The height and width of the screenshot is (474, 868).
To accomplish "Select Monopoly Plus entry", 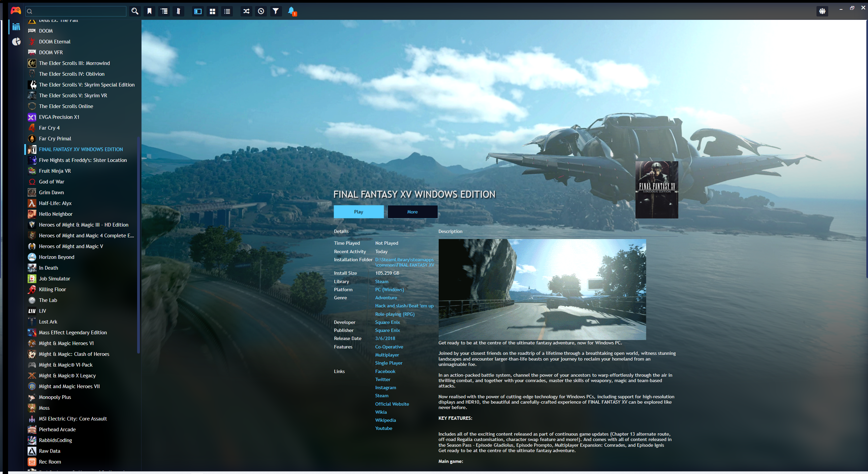I will (83, 397).
